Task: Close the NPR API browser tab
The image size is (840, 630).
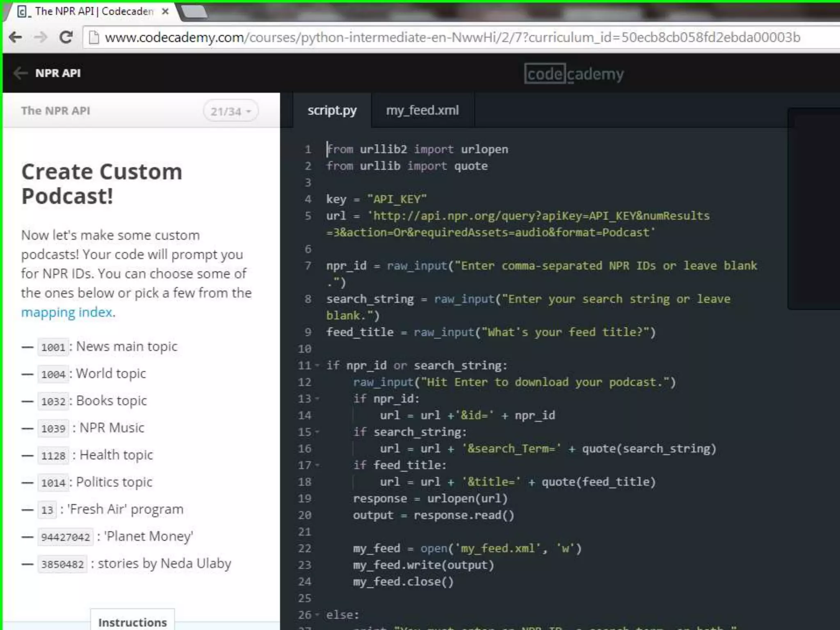Action: (x=165, y=11)
